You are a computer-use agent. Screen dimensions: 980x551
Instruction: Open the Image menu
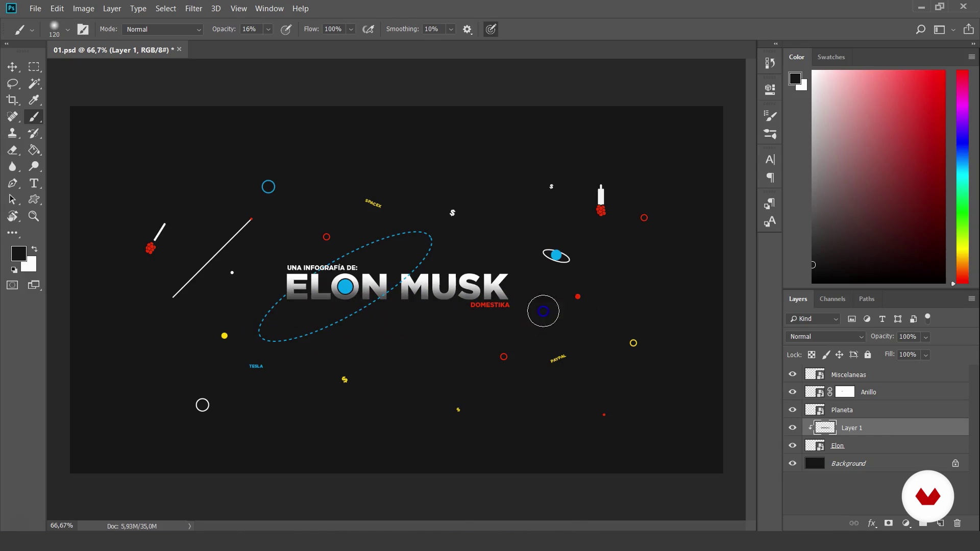coord(83,9)
